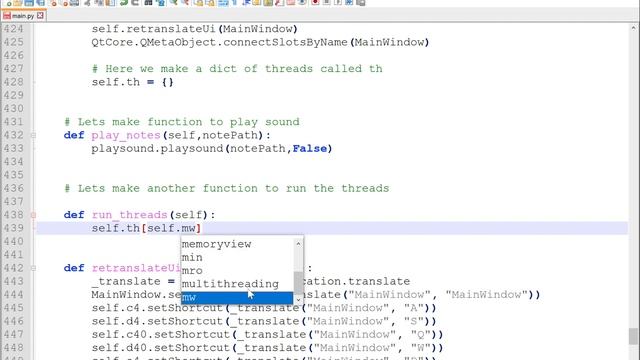Image resolution: width=640 pixels, height=360 pixels.
Task: Click the 'self.th = {}' line
Action: pyautogui.click(x=133, y=82)
